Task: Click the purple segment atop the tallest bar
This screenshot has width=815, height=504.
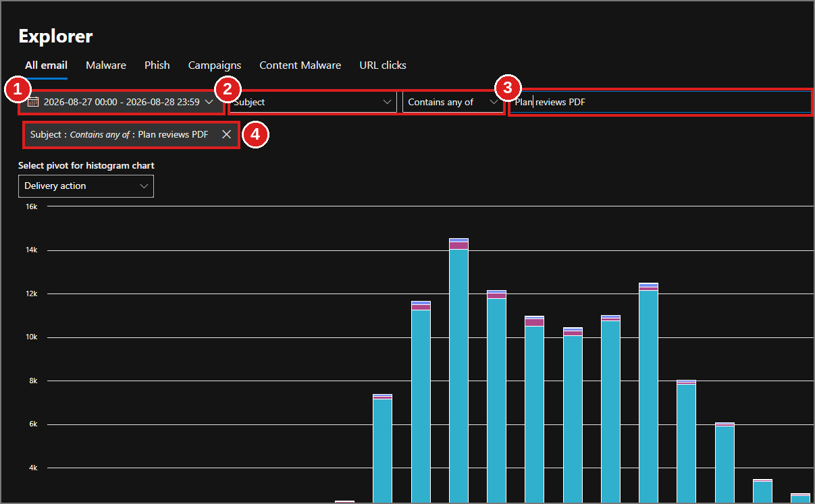Action: [x=459, y=246]
